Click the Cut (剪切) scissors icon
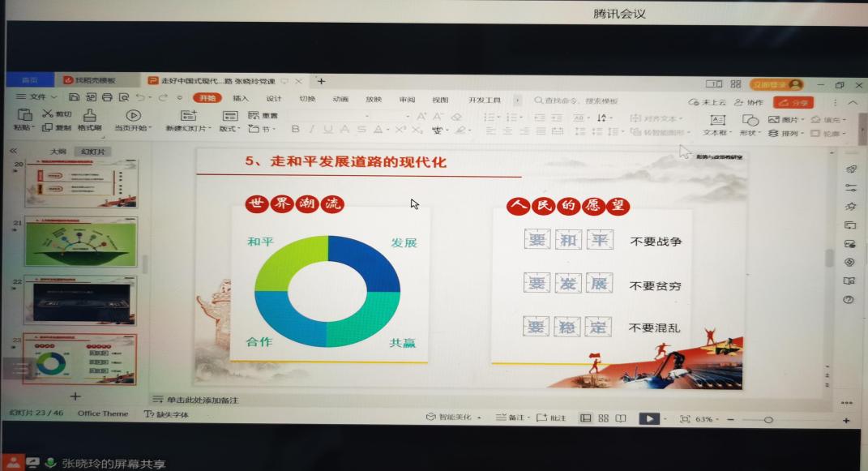868x471 pixels. [48, 114]
